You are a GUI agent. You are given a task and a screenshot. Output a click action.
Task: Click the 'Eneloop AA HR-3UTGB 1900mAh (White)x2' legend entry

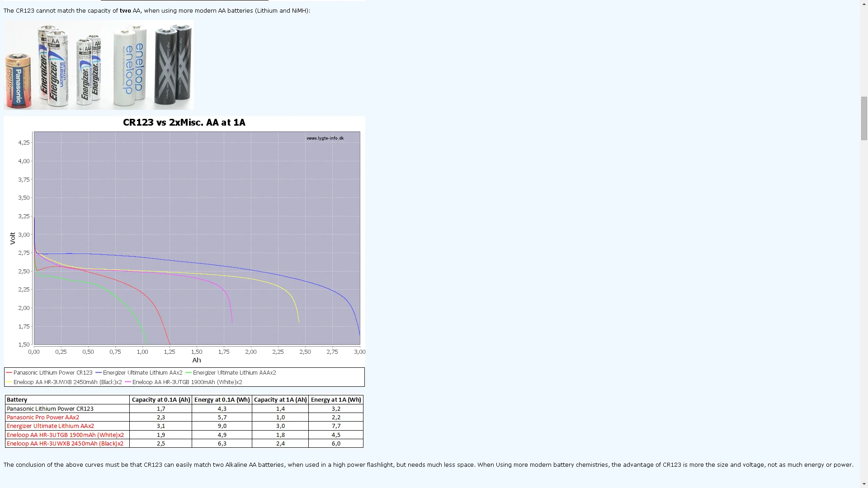tap(184, 382)
